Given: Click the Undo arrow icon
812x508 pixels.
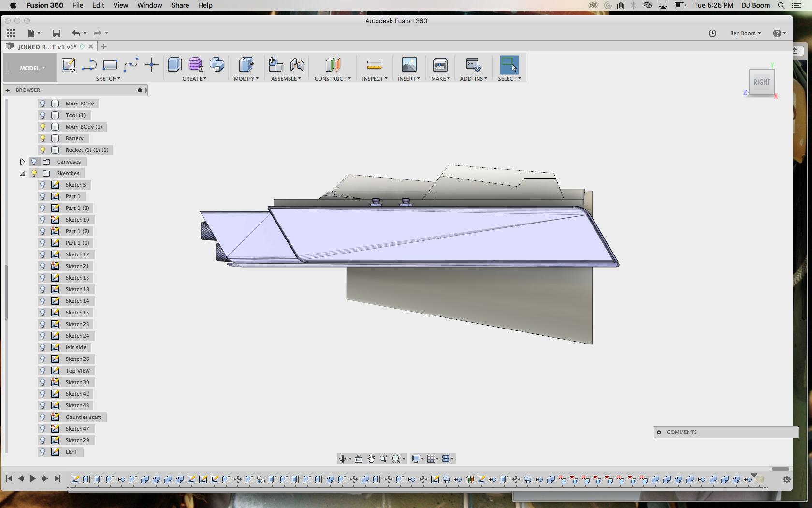Looking at the screenshot, I should click(x=76, y=33).
